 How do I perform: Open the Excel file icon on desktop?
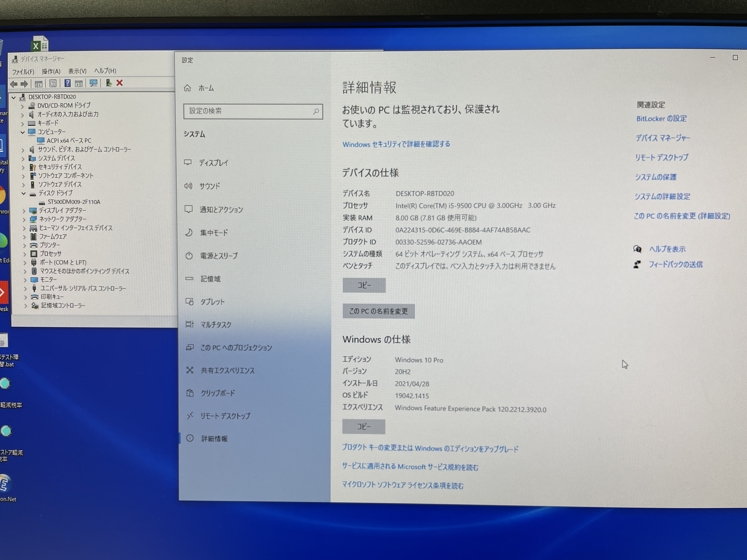coord(40,44)
